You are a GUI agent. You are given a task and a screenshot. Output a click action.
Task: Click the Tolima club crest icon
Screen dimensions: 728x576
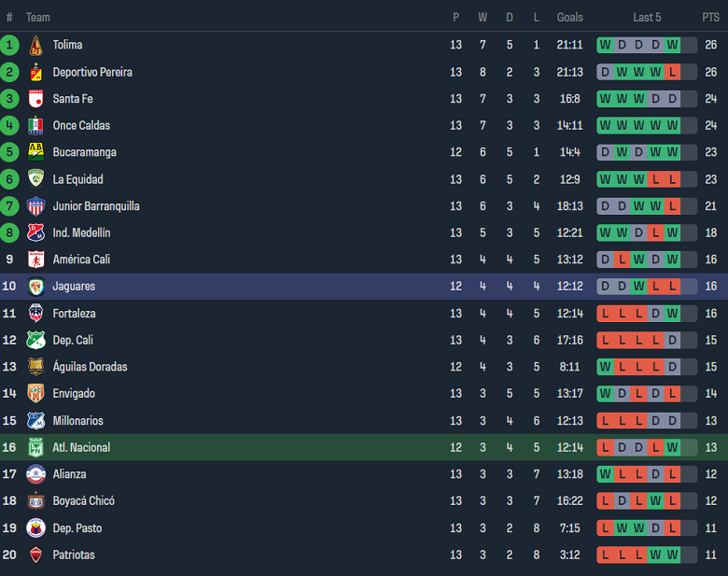pos(36,45)
